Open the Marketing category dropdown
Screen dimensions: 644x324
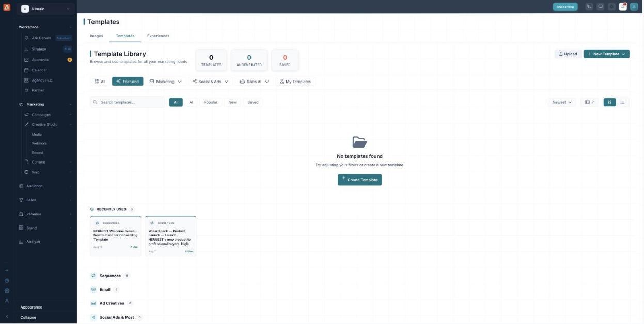point(165,82)
